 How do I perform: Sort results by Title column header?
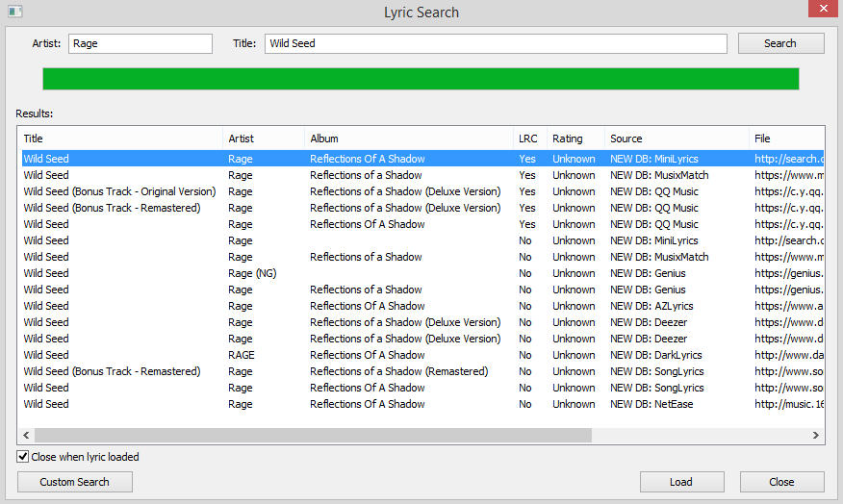point(120,139)
